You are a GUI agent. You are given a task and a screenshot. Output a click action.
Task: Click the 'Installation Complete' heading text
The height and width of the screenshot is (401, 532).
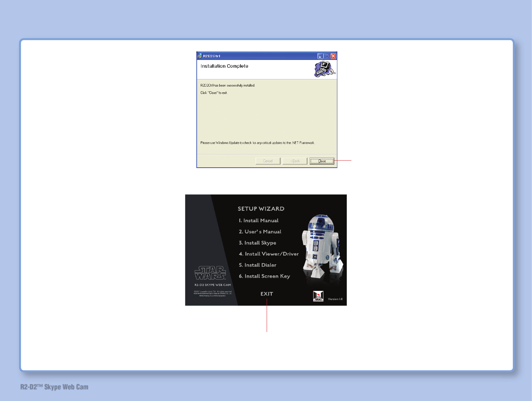point(224,66)
